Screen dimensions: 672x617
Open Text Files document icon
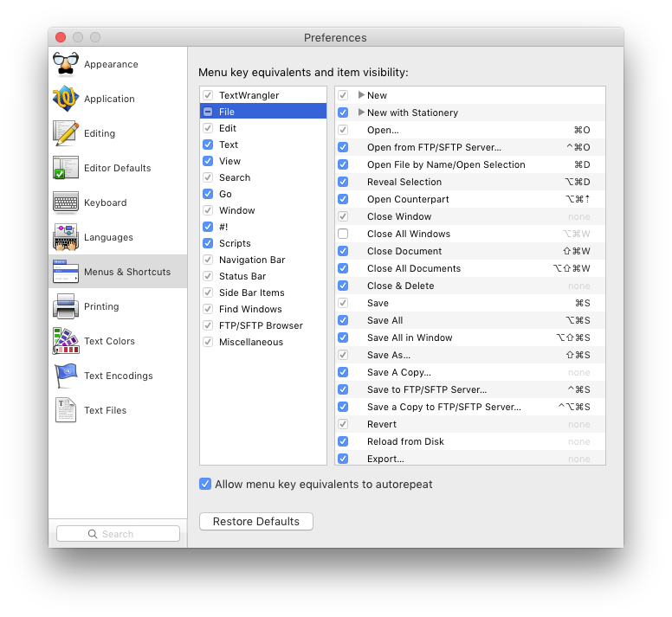pos(66,410)
